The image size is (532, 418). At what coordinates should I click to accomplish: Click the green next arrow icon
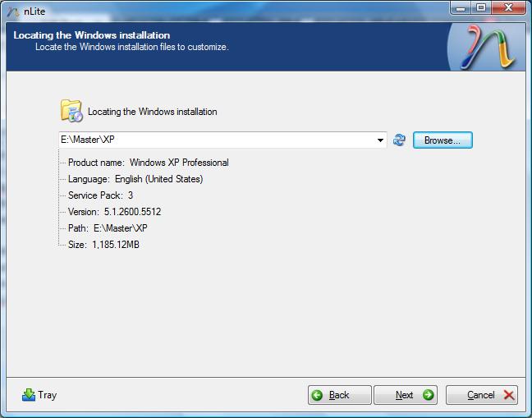429,395
